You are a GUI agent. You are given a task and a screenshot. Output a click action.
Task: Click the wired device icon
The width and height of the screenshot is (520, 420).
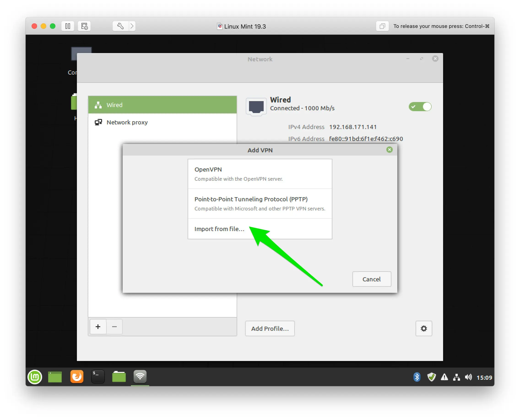256,106
